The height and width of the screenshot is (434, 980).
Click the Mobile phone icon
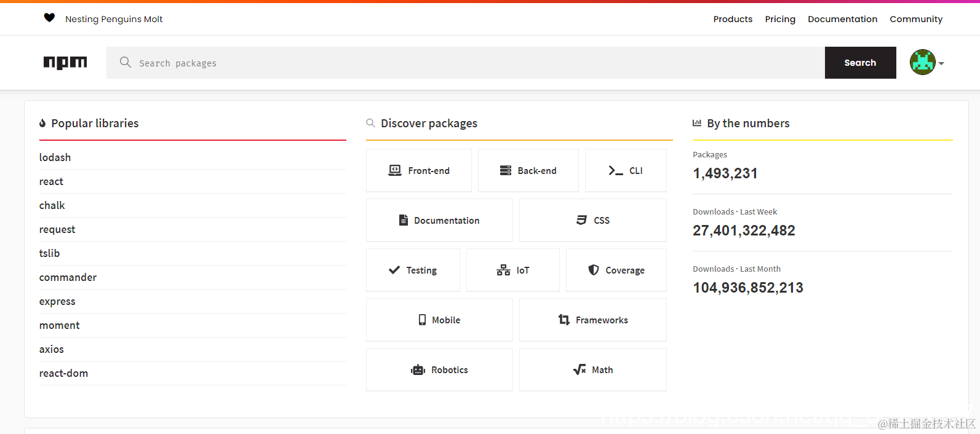point(422,320)
